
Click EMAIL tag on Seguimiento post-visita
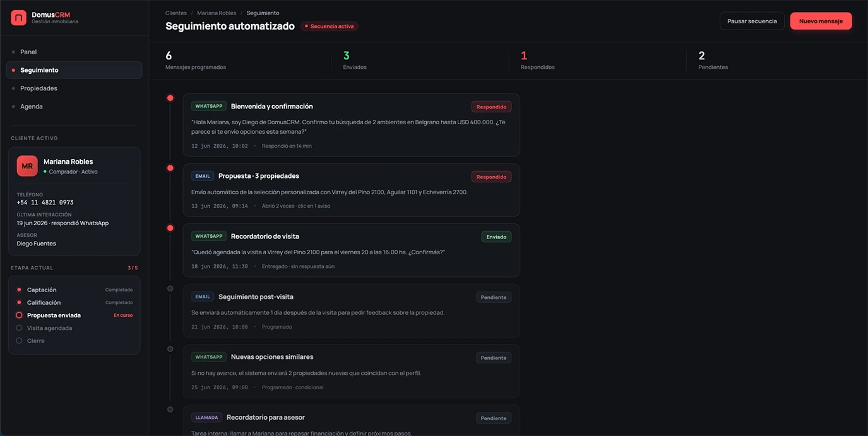point(203,297)
